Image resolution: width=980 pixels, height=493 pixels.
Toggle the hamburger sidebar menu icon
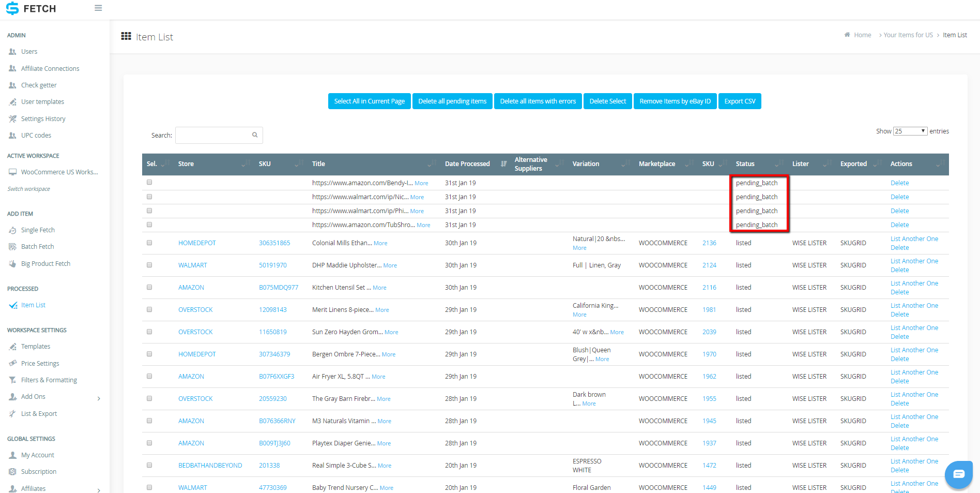98,8
